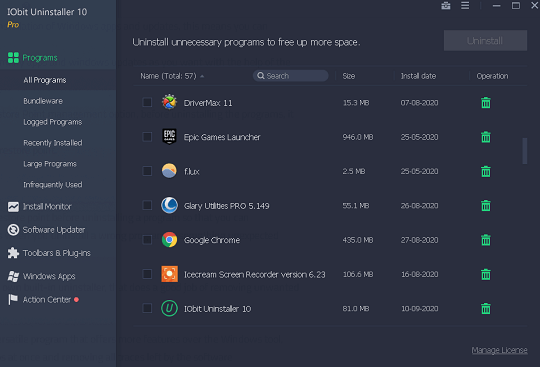Click the Glary Utilities crescent icon
Image resolution: width=540 pixels, height=367 pixels.
169,205
